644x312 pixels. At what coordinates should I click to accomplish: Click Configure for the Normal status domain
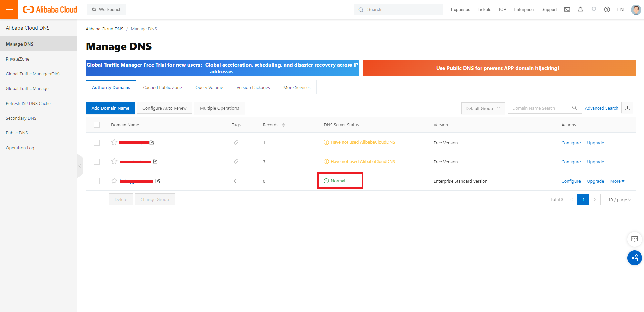click(571, 181)
